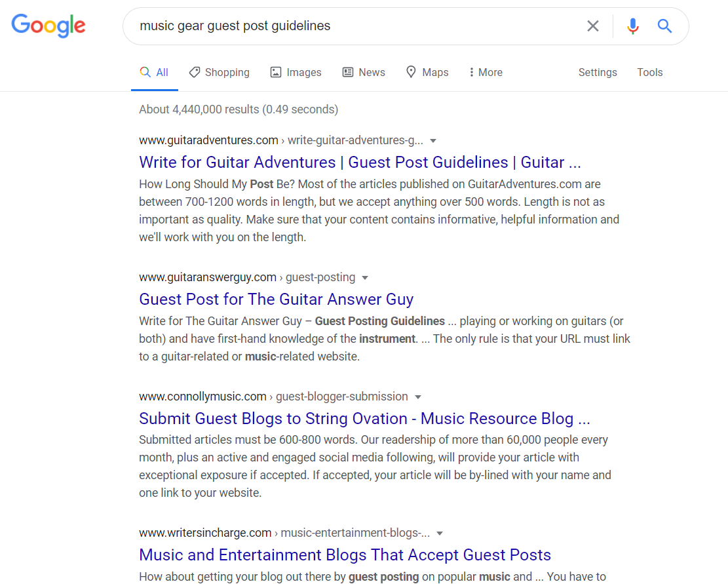Expand dropdown arrow beside guitaranswerguy.com URL
The image size is (728, 584).
[365, 278]
